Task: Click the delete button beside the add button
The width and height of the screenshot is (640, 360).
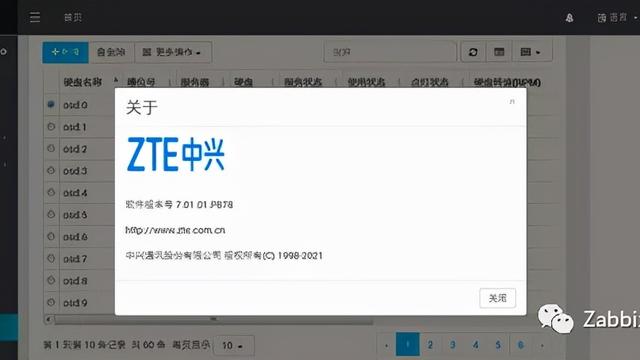Action: tap(111, 52)
